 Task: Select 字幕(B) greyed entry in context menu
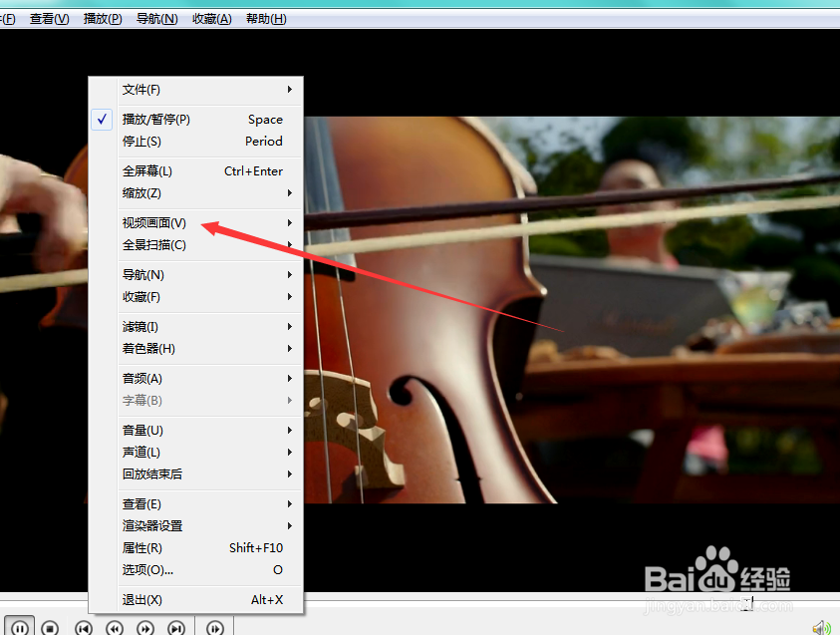click(196, 401)
